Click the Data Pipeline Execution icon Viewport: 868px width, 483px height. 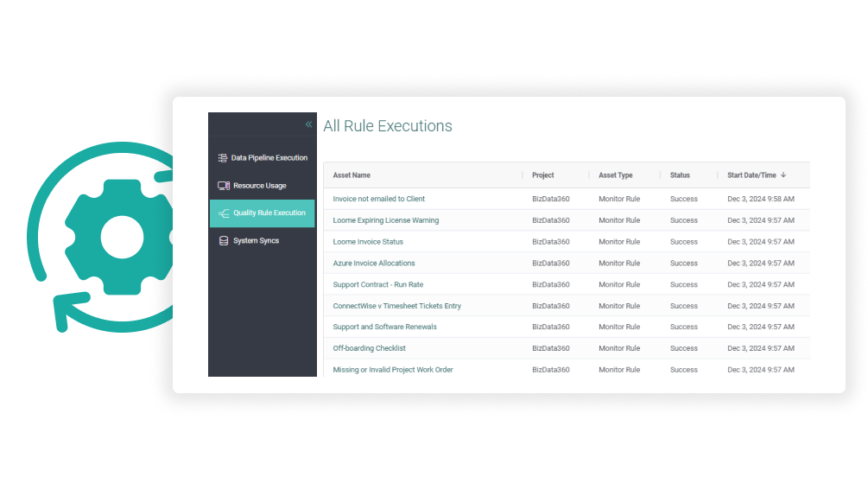click(x=223, y=158)
